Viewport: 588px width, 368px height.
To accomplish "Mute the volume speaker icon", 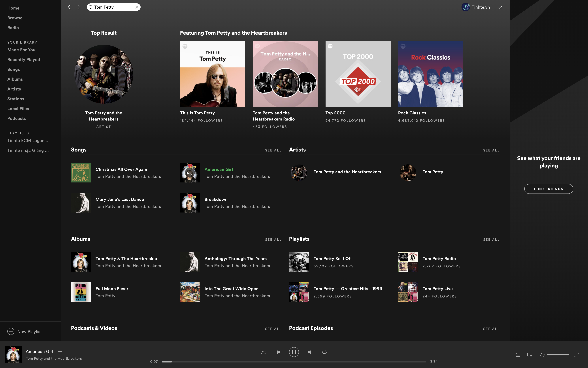I will click(542, 355).
